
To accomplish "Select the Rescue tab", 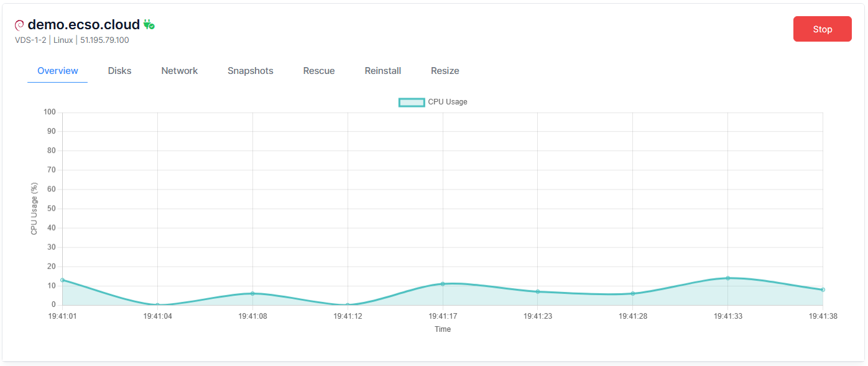I will coord(319,71).
